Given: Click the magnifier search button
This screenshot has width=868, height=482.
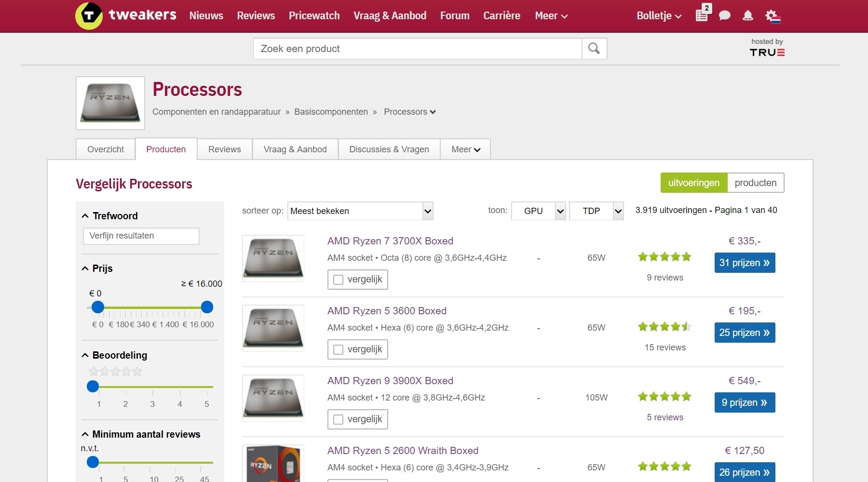Looking at the screenshot, I should [x=594, y=49].
